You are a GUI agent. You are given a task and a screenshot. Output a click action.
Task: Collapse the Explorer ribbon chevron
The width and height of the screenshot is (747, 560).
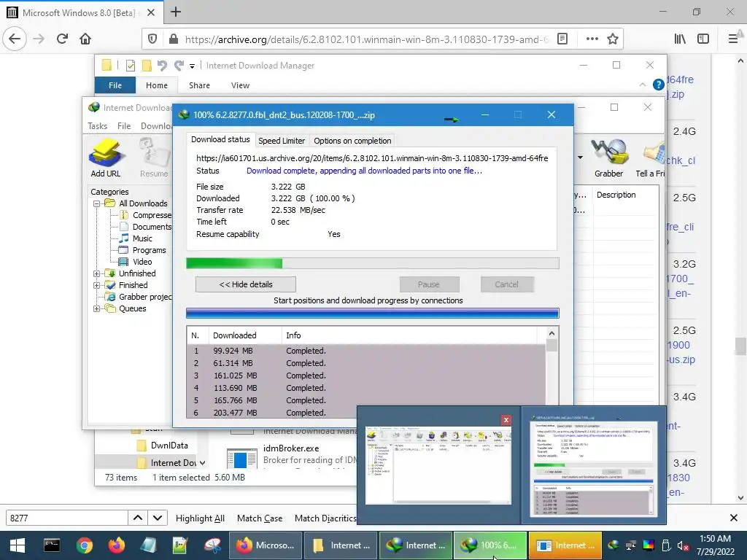tap(643, 85)
